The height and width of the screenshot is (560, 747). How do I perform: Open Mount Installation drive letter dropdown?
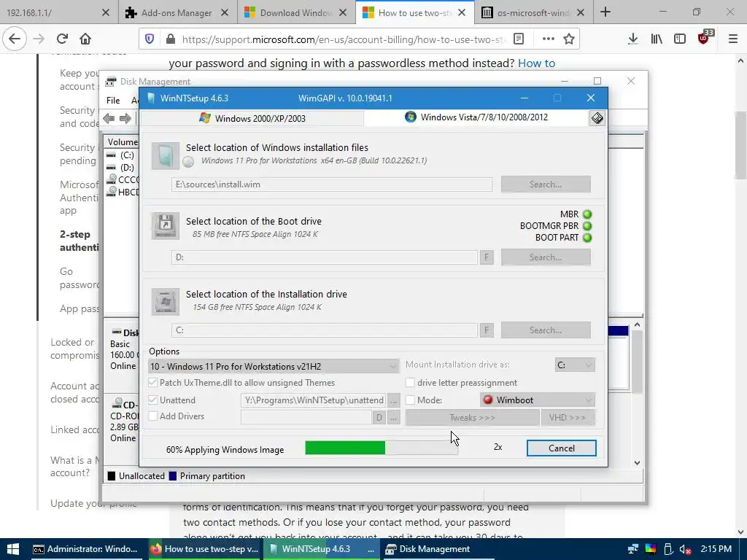pos(575,365)
